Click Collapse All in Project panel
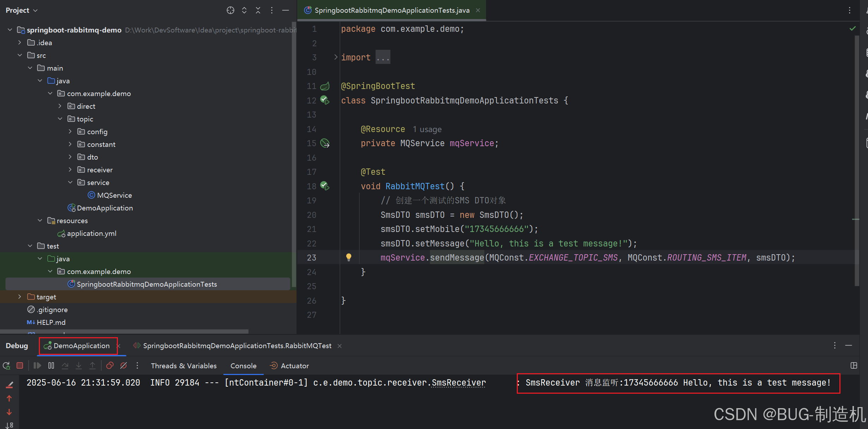This screenshot has width=868, height=429. click(258, 10)
